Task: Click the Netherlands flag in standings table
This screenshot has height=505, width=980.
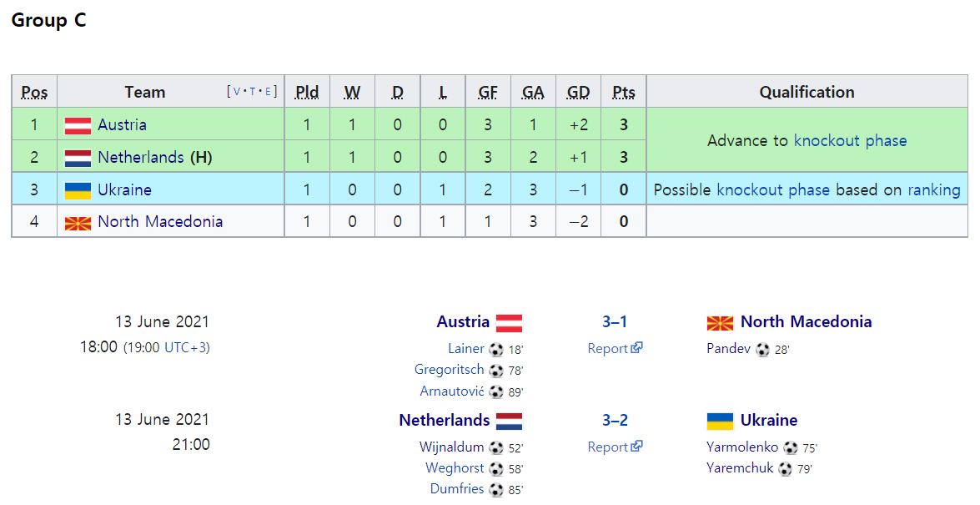Action: pos(78,159)
